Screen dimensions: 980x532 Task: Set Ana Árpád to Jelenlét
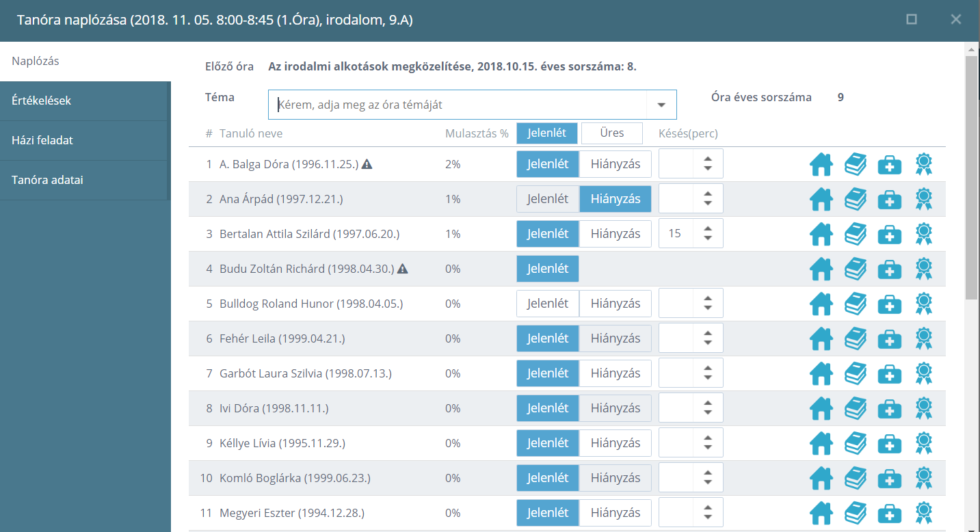pyautogui.click(x=548, y=199)
